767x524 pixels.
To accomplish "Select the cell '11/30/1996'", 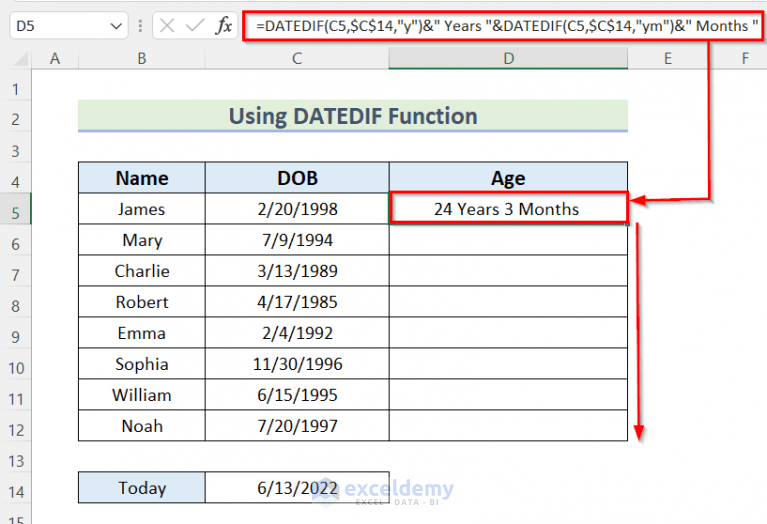I will pyautogui.click(x=297, y=364).
